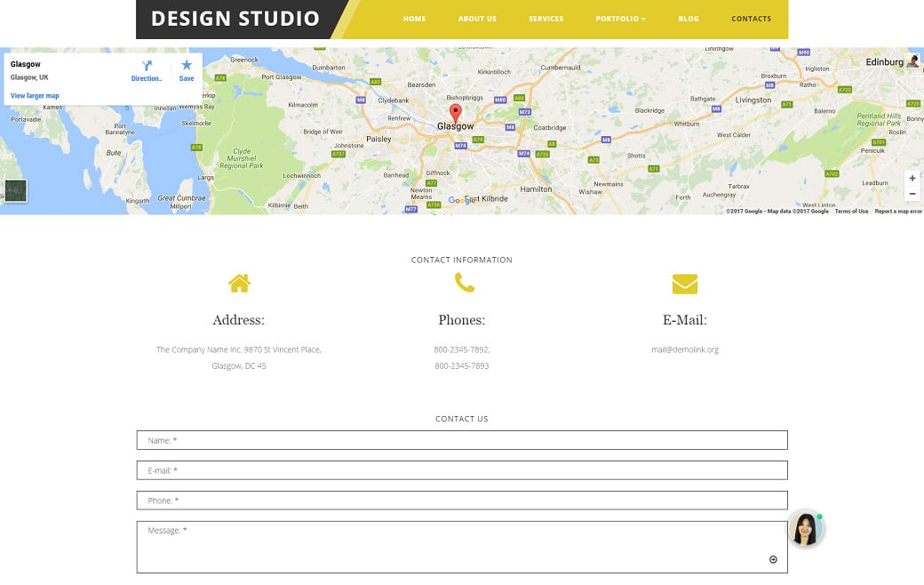
Task: Click the View larger map link
Action: coord(35,96)
